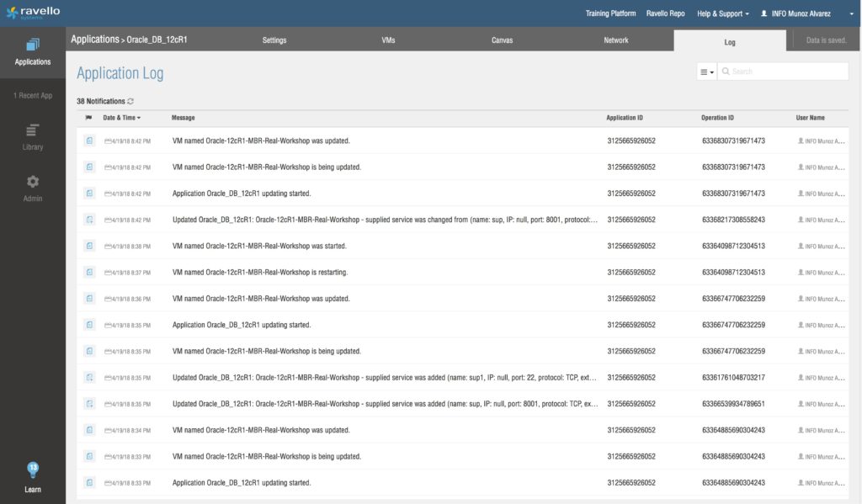Refresh notifications with the refresh icon
This screenshot has width=862, height=504.
pyautogui.click(x=130, y=101)
